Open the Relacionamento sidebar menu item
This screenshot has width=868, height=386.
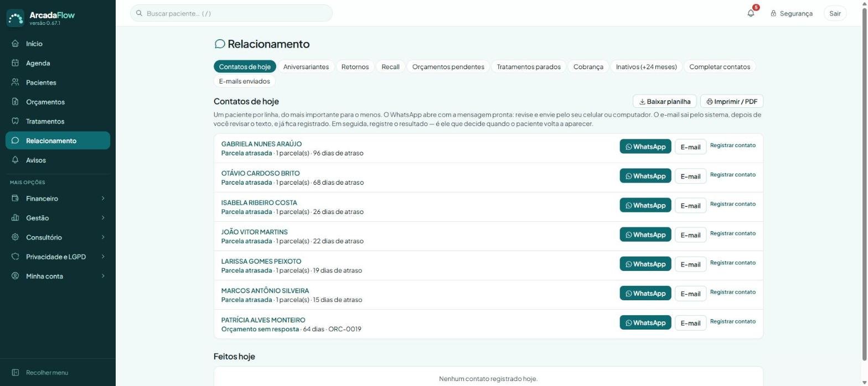pyautogui.click(x=58, y=140)
